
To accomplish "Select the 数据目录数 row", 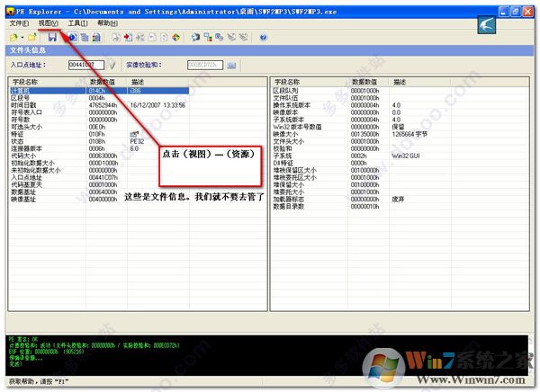I will point(361,207).
